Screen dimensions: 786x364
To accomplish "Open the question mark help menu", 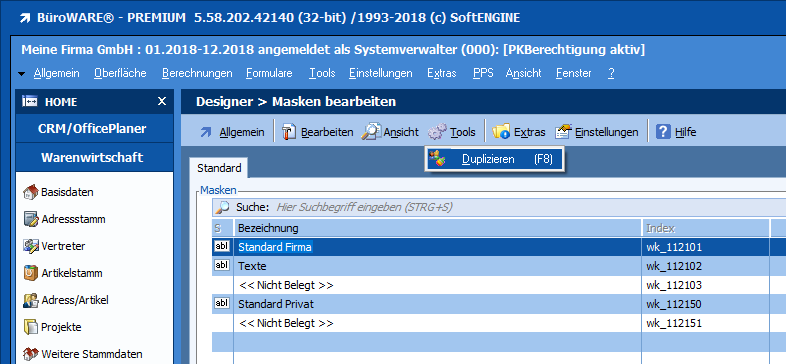I will [x=611, y=73].
